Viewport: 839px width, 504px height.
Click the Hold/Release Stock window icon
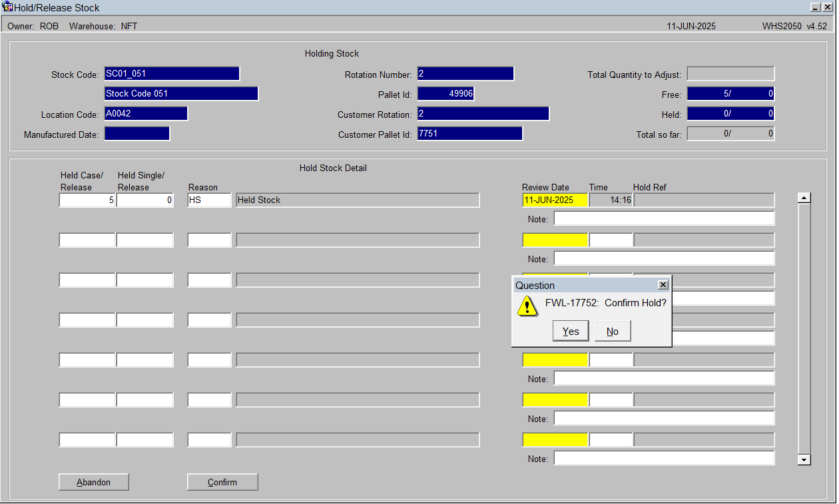click(x=8, y=7)
